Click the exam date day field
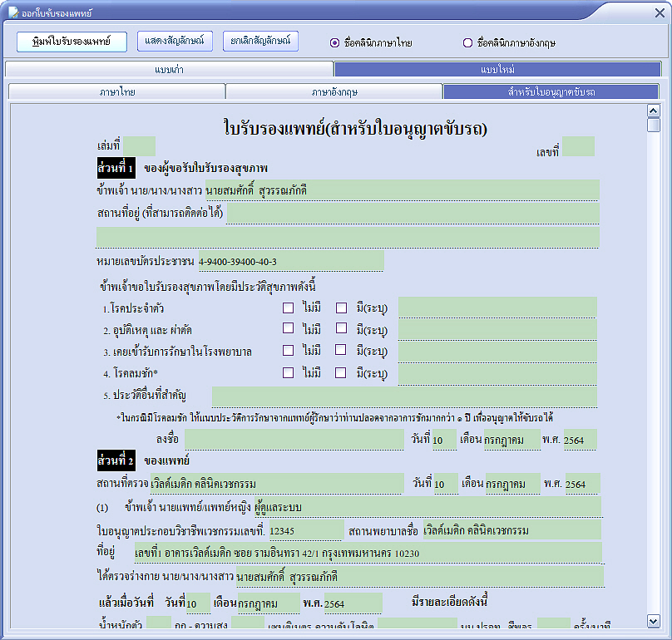This screenshot has height=640, width=672. click(198, 603)
